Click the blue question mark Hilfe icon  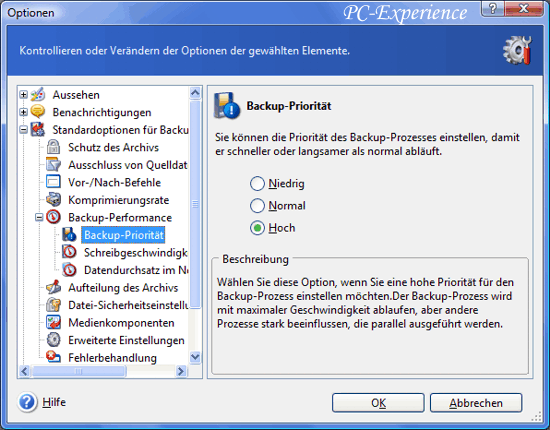tap(27, 402)
